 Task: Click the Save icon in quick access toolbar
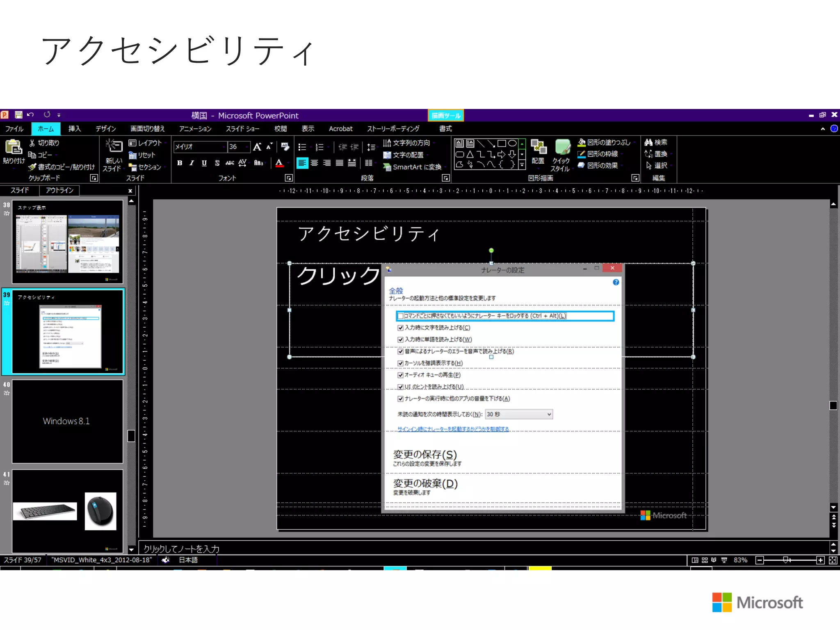click(18, 115)
